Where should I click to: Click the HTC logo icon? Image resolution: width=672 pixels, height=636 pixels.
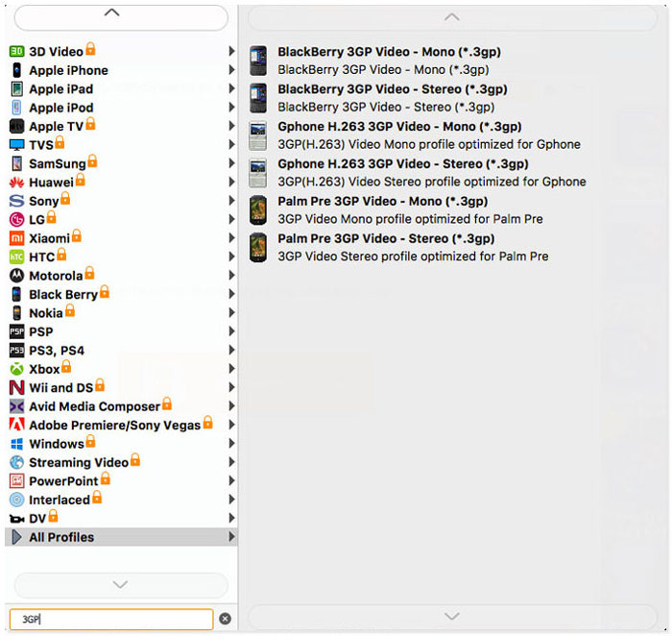[x=16, y=257]
